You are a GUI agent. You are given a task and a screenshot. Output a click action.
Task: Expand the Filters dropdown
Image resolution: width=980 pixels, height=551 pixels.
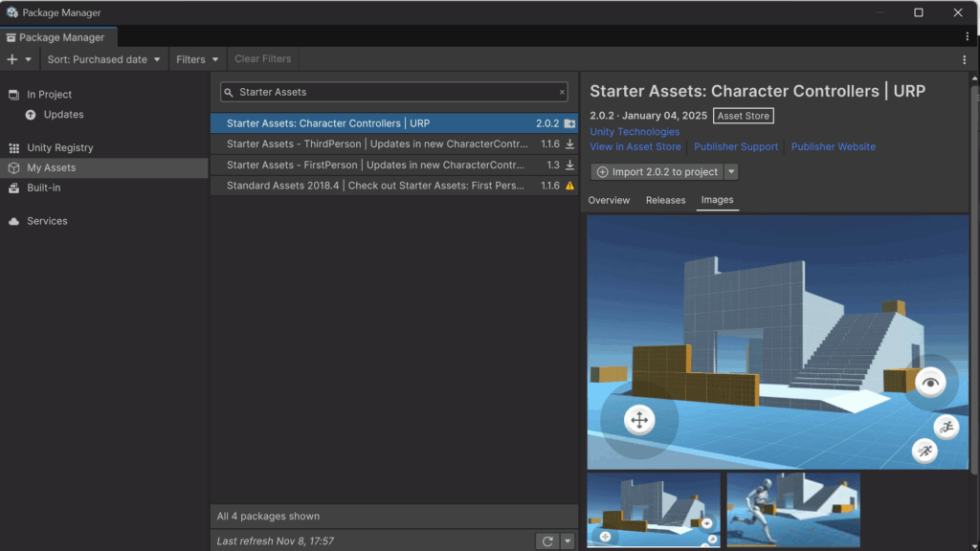pyautogui.click(x=197, y=59)
